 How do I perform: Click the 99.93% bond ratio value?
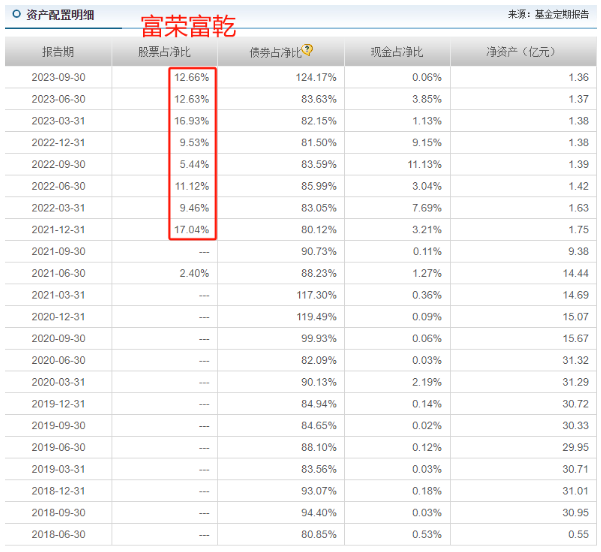(319, 338)
